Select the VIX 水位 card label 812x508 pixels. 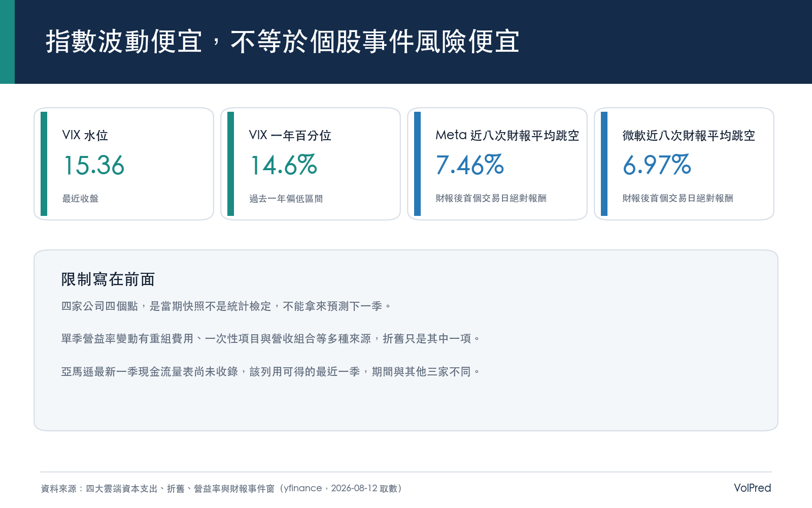85,136
